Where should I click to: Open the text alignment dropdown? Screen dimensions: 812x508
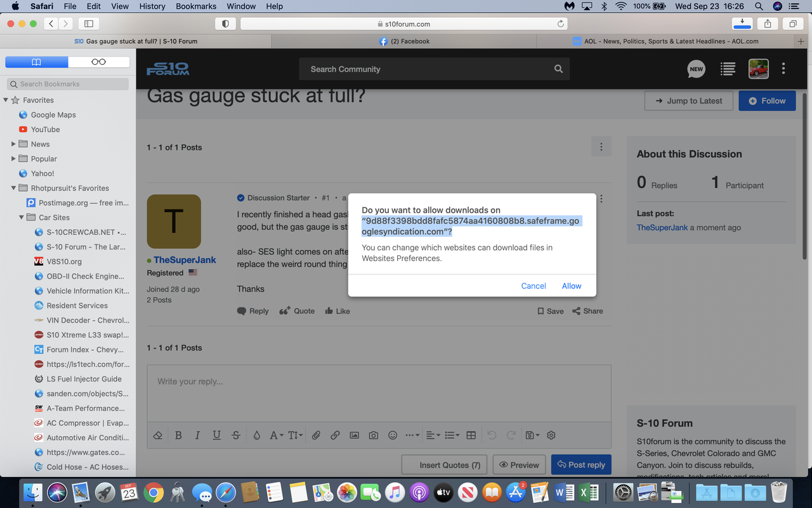coord(433,435)
